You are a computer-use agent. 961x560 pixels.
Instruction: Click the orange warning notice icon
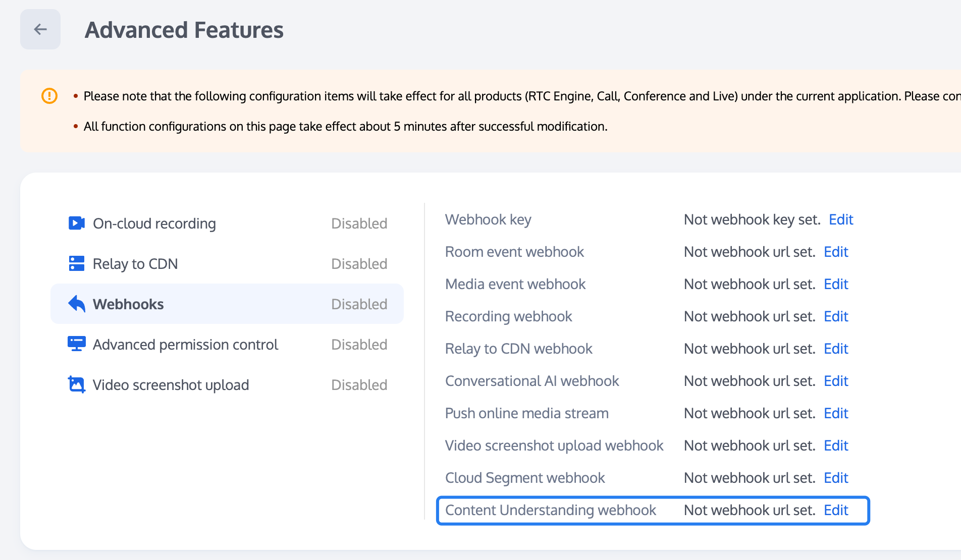49,96
